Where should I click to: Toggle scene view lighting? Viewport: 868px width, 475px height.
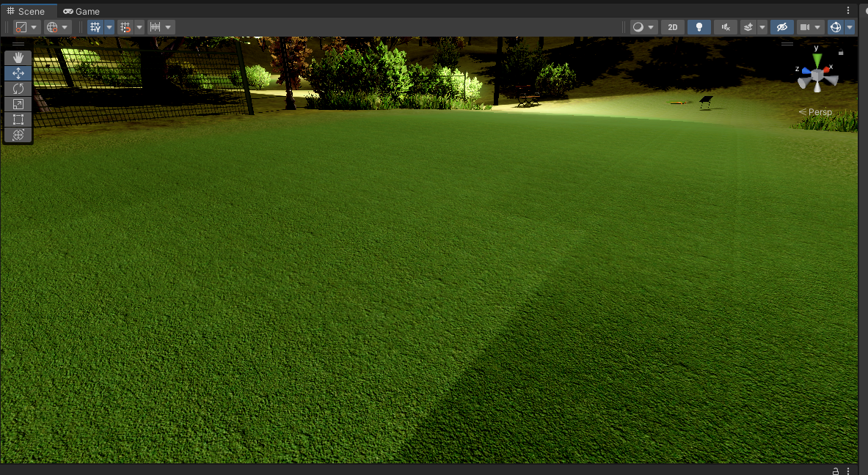[x=699, y=26]
